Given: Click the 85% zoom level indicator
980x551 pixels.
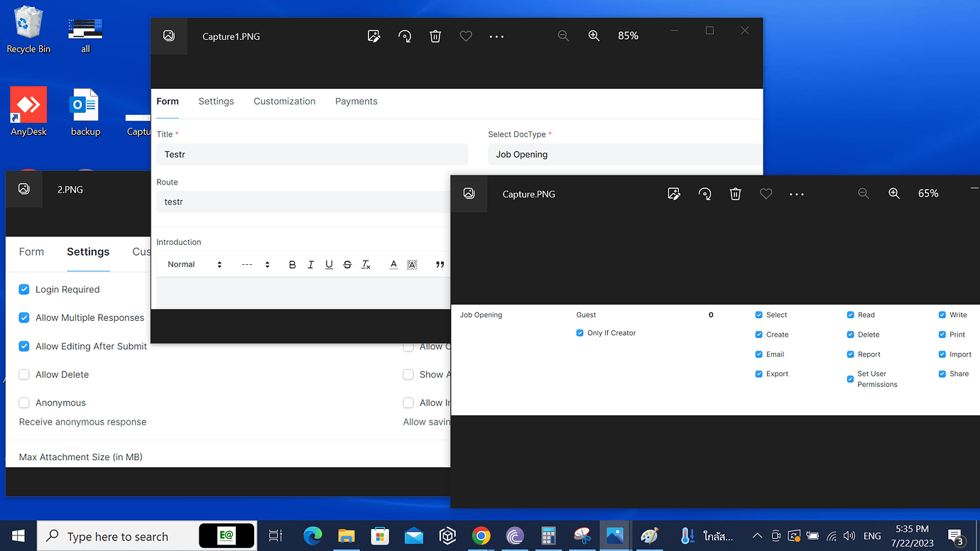Looking at the screenshot, I should (628, 35).
